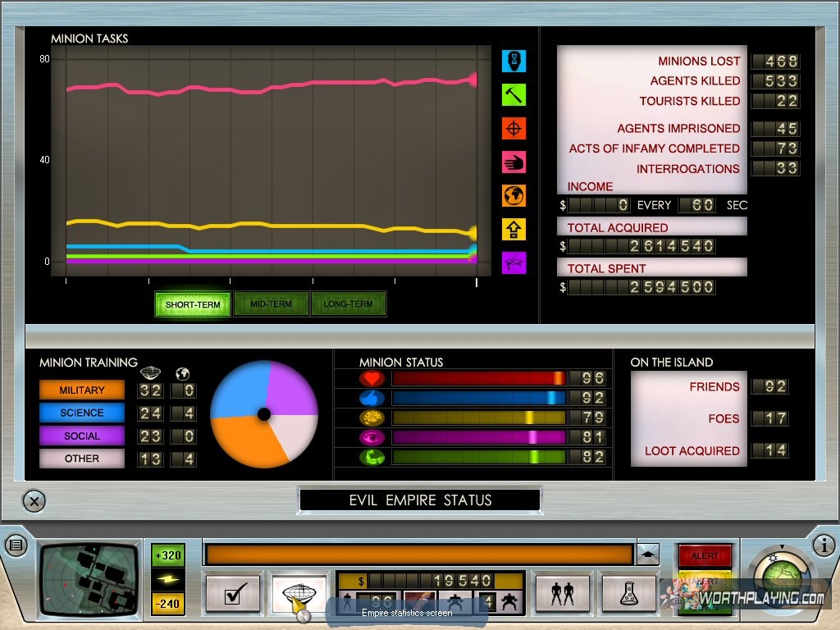Open the game menu list icon
This screenshot has height=630, width=840.
[16, 545]
